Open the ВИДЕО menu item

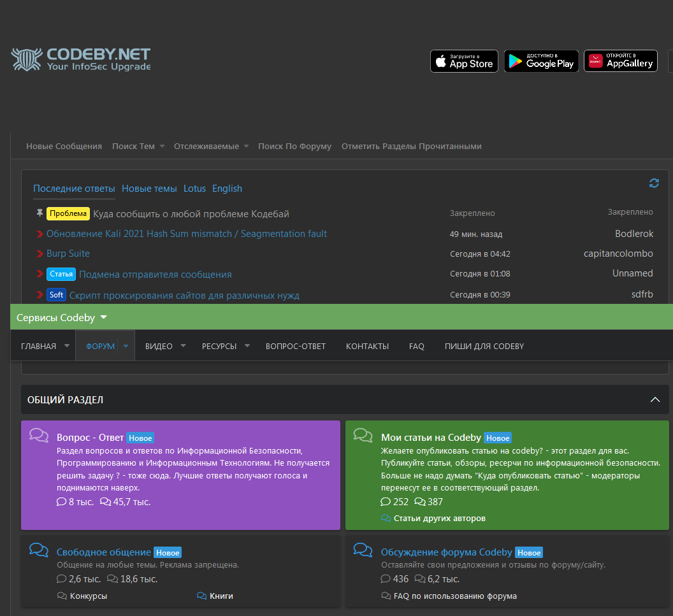[159, 346]
